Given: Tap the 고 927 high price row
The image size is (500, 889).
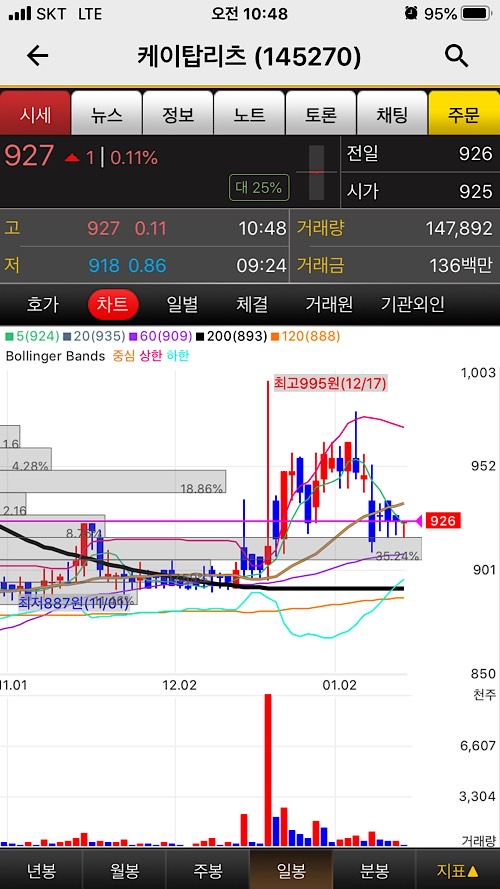Looking at the screenshot, I should point(145,228).
